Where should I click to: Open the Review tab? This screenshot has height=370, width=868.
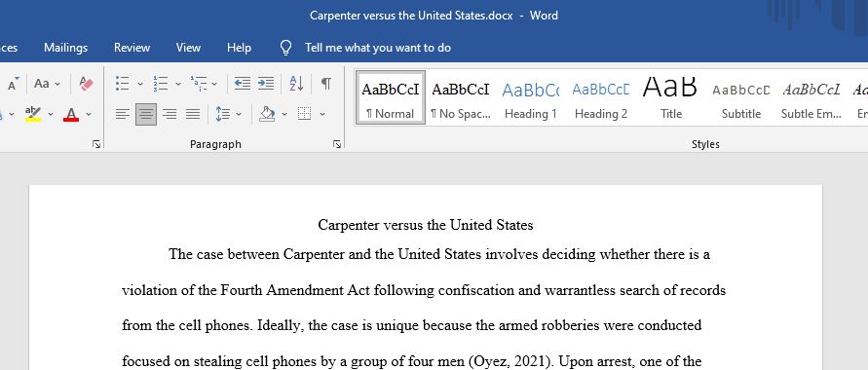click(132, 48)
